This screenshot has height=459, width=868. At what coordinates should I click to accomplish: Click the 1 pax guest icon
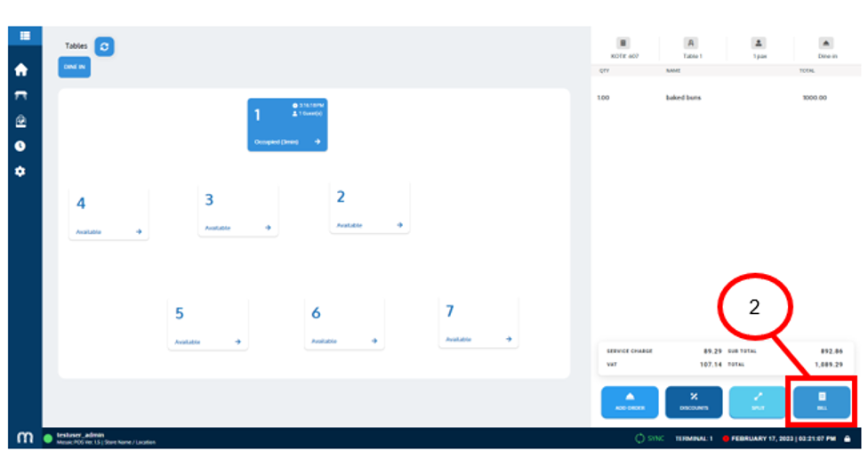759,46
